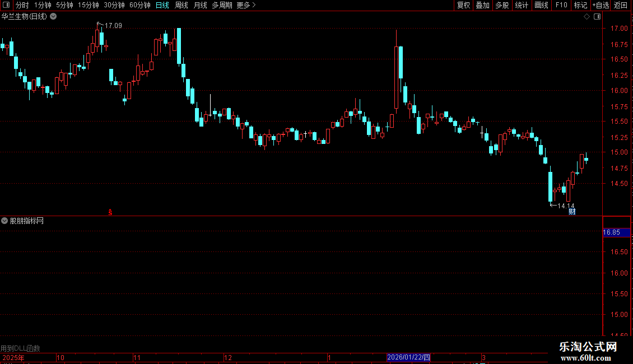633x364 pixels.
Task: Click month 11 on the time axis
Action: pos(137,357)
